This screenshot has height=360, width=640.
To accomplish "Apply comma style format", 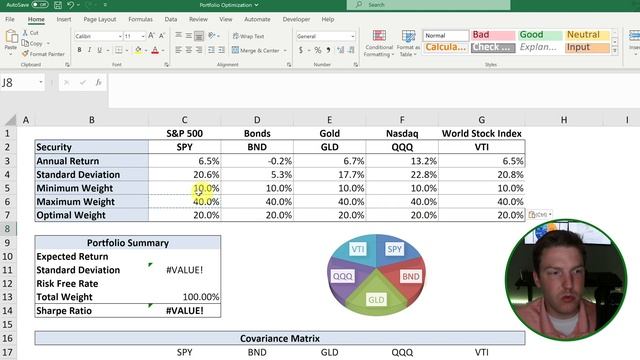I will 328,50.
